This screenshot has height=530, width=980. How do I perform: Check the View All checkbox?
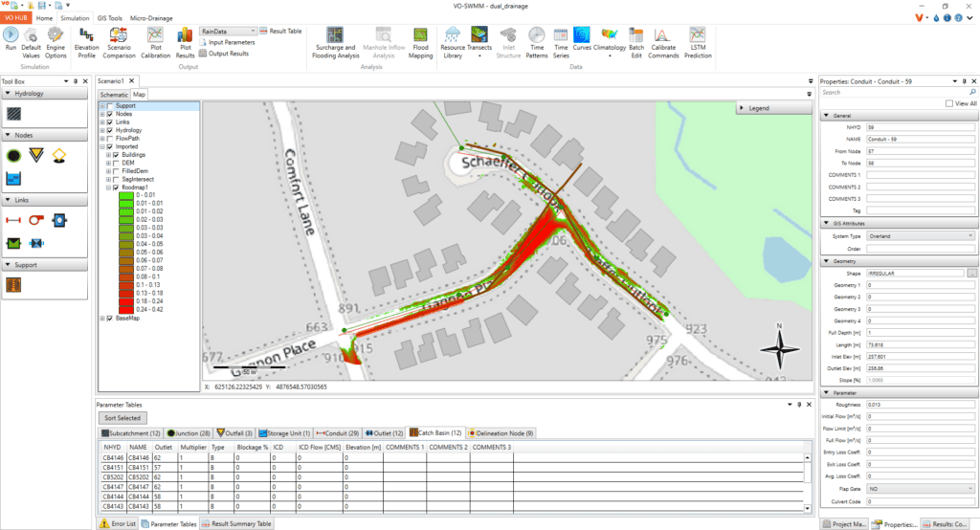(x=949, y=103)
